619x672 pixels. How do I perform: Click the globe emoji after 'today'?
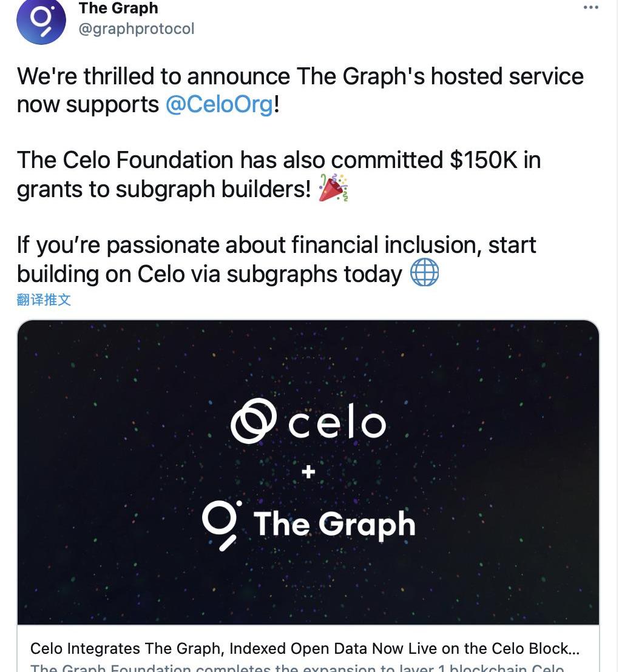pyautogui.click(x=425, y=272)
